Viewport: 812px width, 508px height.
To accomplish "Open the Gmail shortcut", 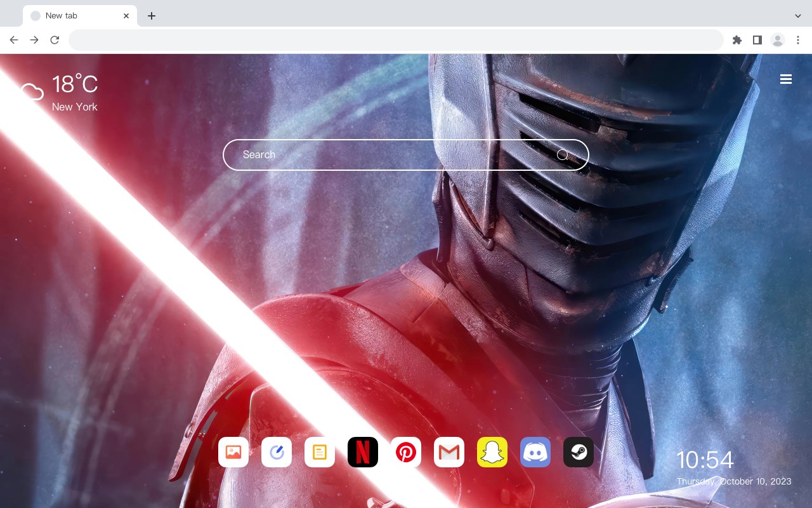I will (449, 452).
